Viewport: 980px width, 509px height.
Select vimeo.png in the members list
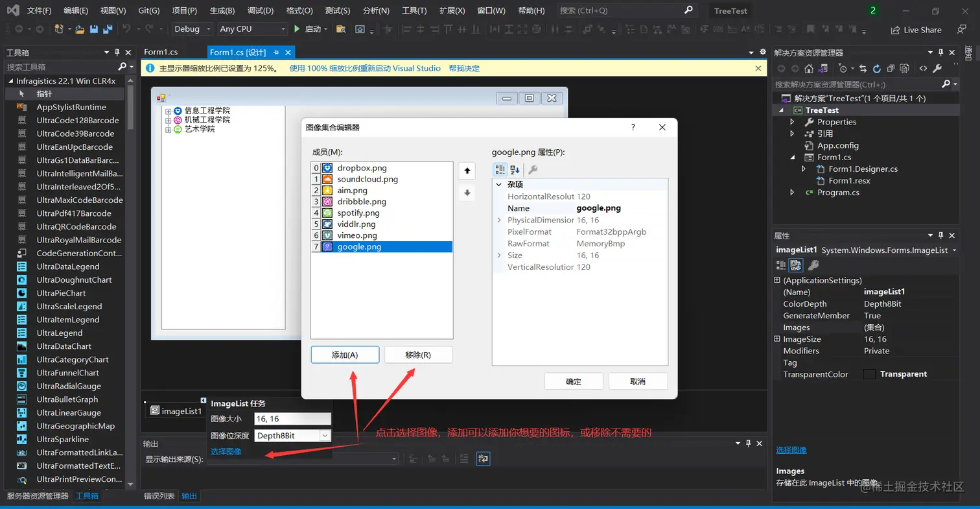[x=382, y=235]
